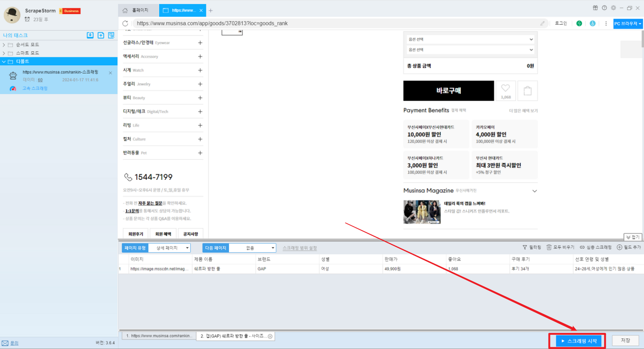Click the 더 많은 혜택 보기 link

523,110
